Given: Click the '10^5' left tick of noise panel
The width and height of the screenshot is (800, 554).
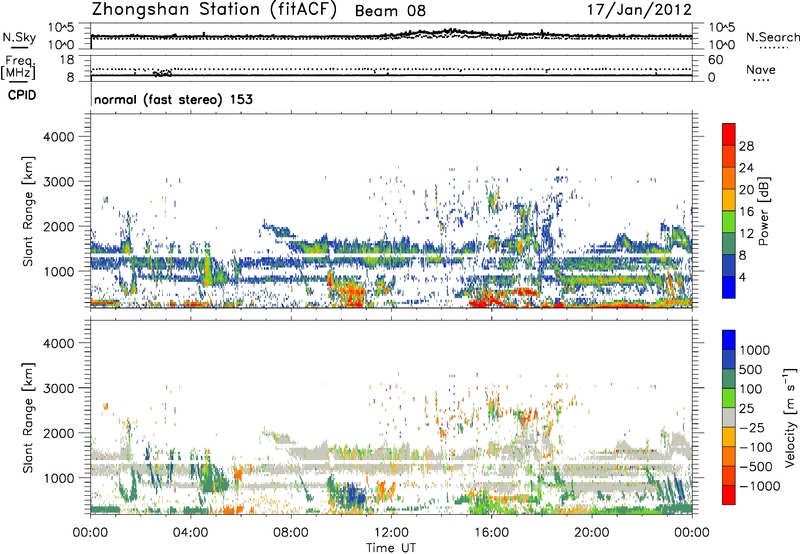Looking at the screenshot, I should coord(62,28).
